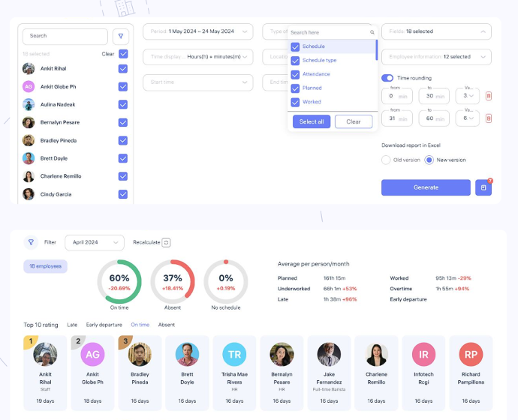
Task: Delete the second time rounding rule
Action: [x=489, y=118]
